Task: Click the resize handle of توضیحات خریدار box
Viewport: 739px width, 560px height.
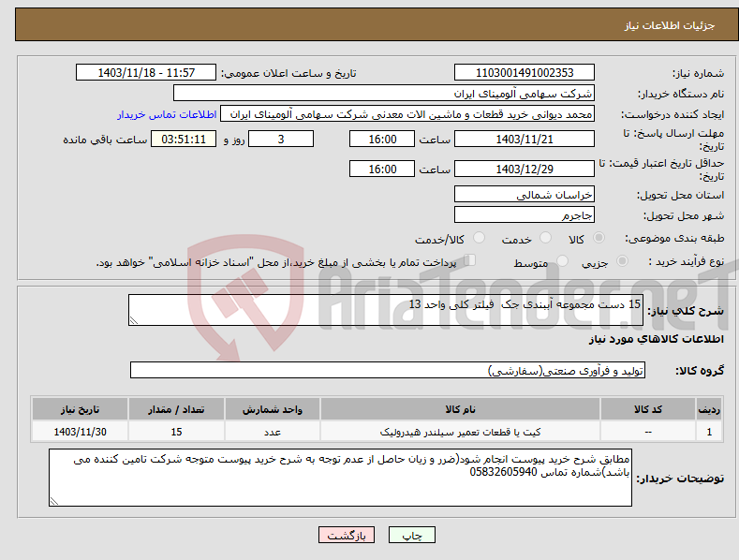Action: pyautogui.click(x=54, y=501)
